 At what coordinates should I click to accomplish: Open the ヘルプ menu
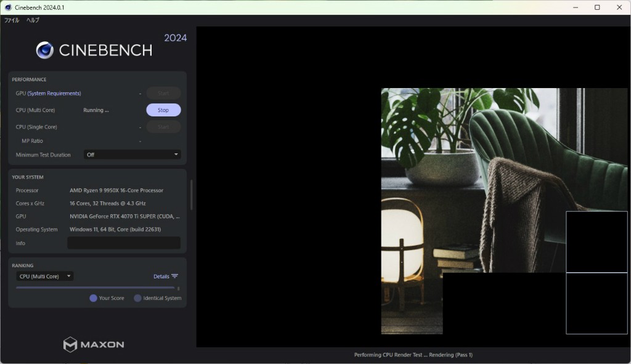coord(33,20)
